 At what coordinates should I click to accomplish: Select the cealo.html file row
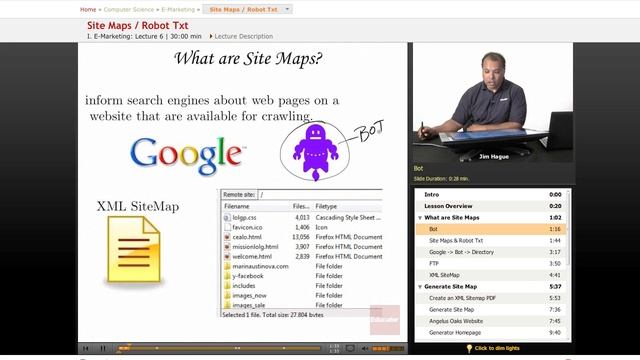point(302,237)
